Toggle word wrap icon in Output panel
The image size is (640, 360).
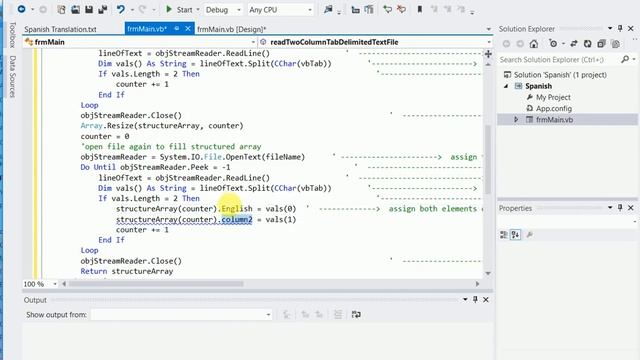(x=356, y=314)
